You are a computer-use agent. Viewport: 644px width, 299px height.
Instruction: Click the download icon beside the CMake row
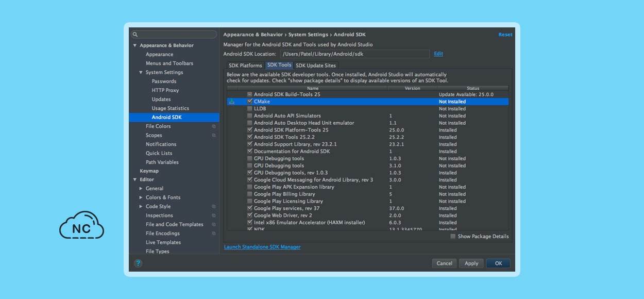pos(232,102)
